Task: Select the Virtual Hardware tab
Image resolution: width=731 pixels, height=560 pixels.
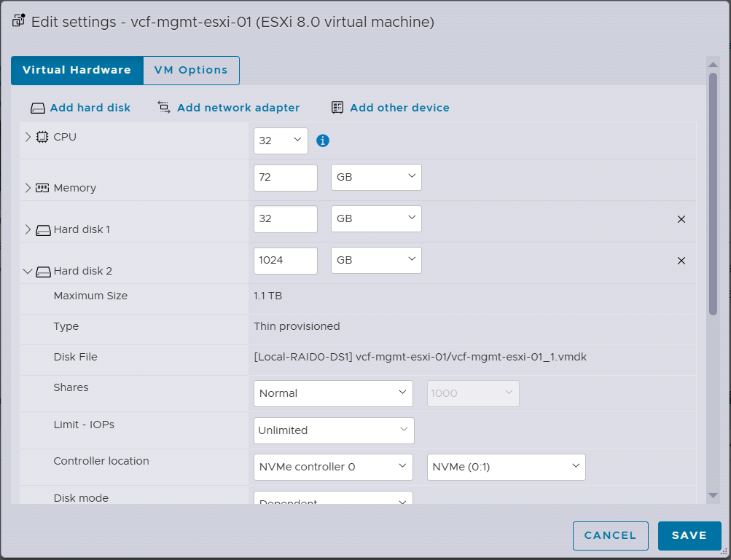Action: 77,71
